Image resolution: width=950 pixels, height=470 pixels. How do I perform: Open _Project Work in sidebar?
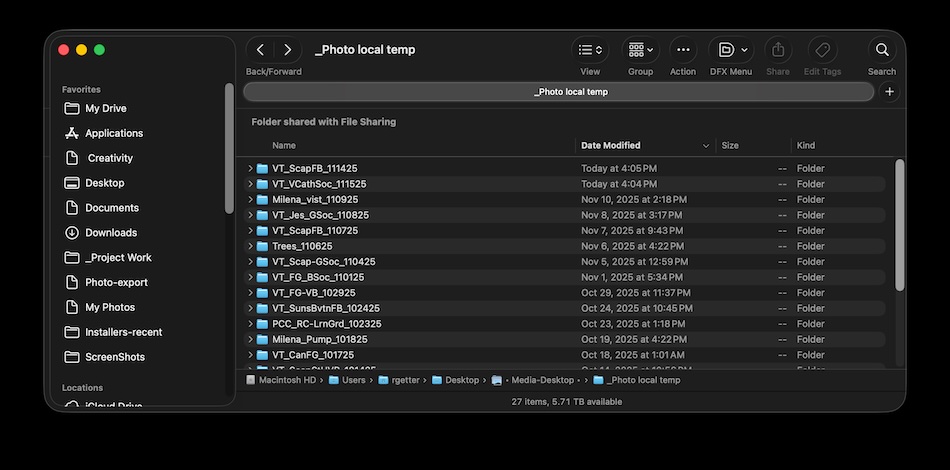point(118,257)
